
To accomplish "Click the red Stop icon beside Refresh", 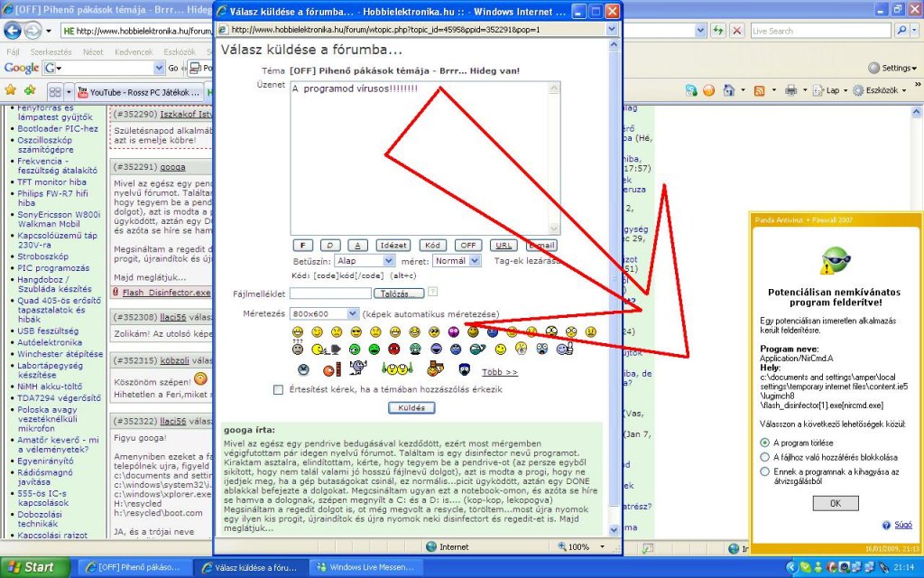I will [x=736, y=31].
